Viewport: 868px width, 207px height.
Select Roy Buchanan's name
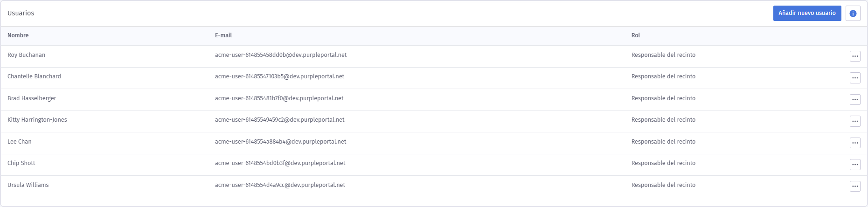[27, 55]
